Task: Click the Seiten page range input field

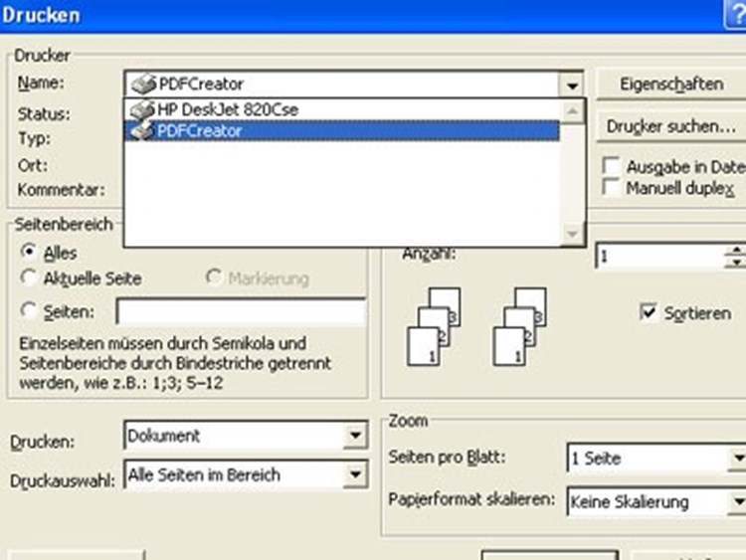Action: pos(242,311)
